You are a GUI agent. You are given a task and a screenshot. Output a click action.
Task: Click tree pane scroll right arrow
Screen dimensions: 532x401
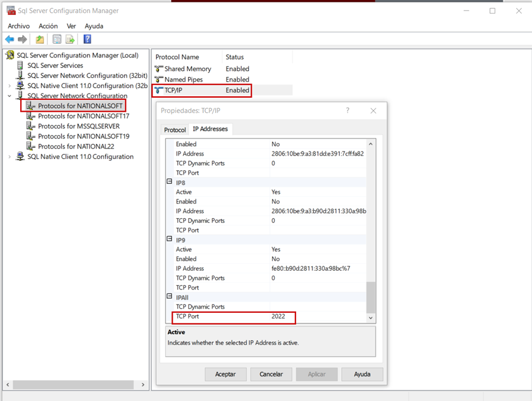(143, 384)
